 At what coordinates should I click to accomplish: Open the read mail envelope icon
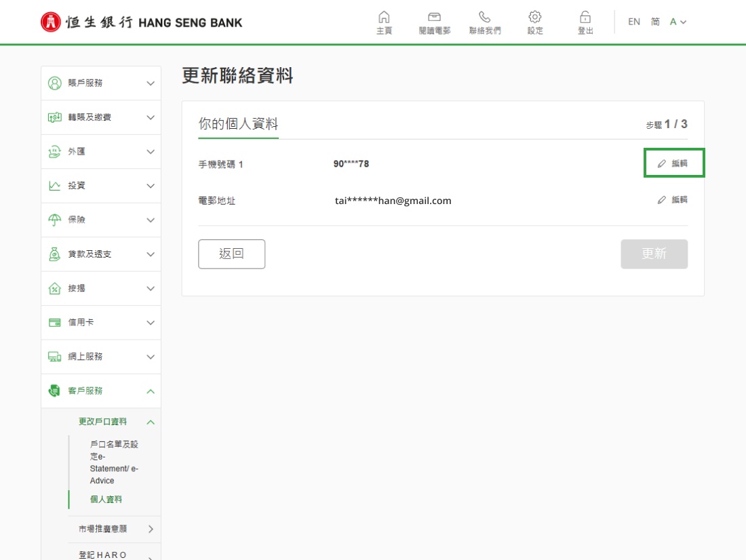[434, 17]
